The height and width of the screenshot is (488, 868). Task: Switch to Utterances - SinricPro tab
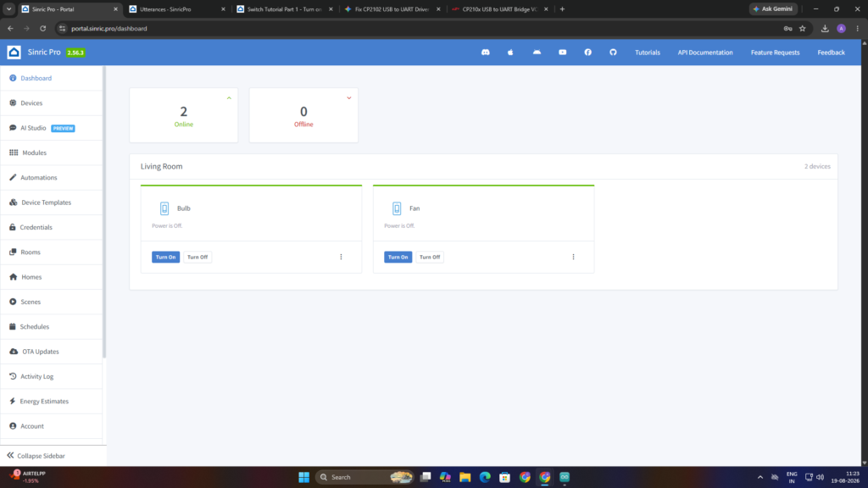tap(176, 9)
